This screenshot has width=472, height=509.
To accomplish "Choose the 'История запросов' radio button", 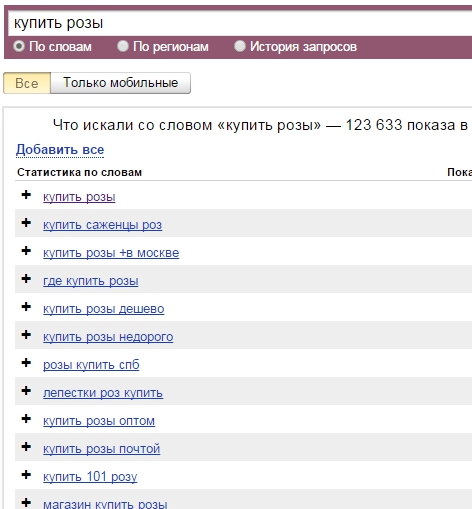I will 240,46.
